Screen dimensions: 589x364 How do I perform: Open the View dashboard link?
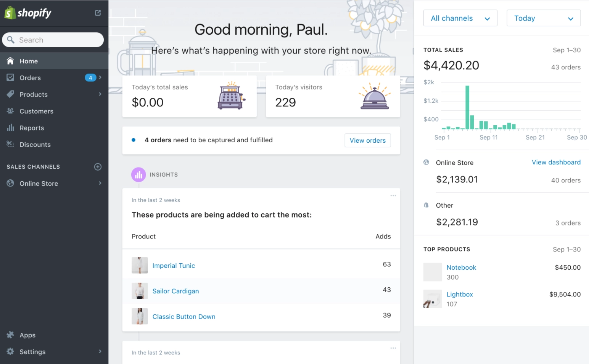click(x=556, y=162)
